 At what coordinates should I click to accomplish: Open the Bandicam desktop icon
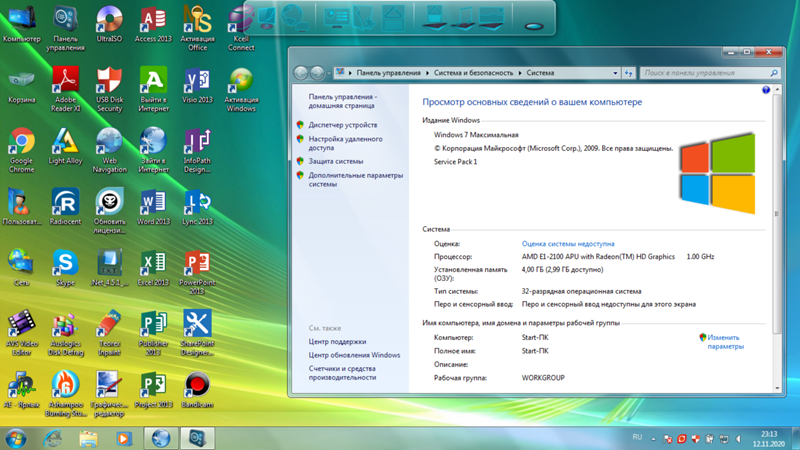197,386
